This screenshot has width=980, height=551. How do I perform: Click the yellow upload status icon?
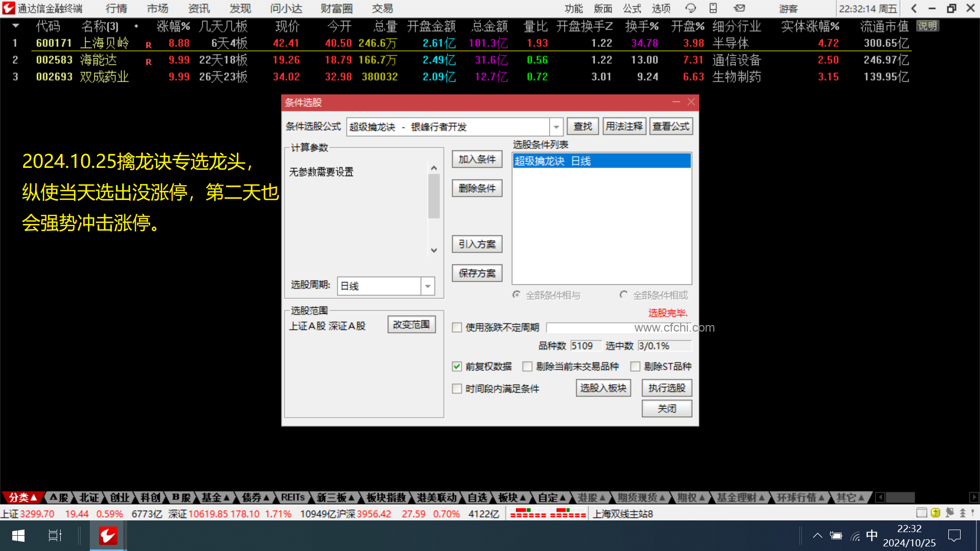tap(936, 513)
